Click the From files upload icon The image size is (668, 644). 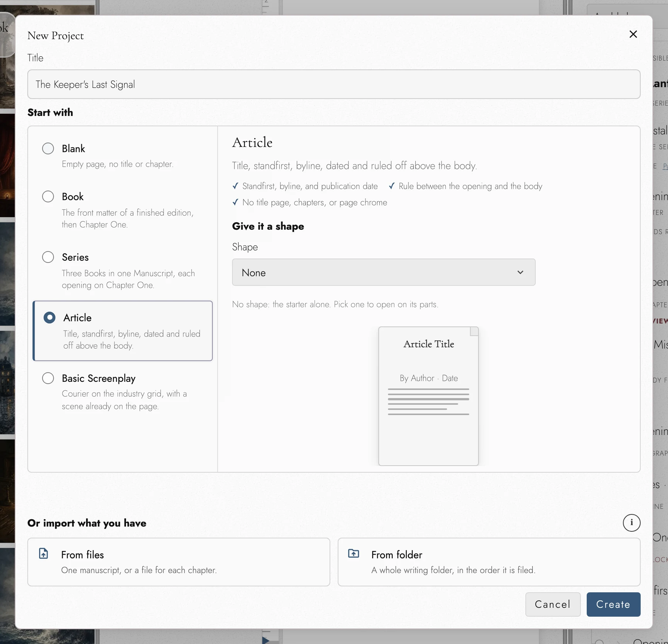coord(44,554)
